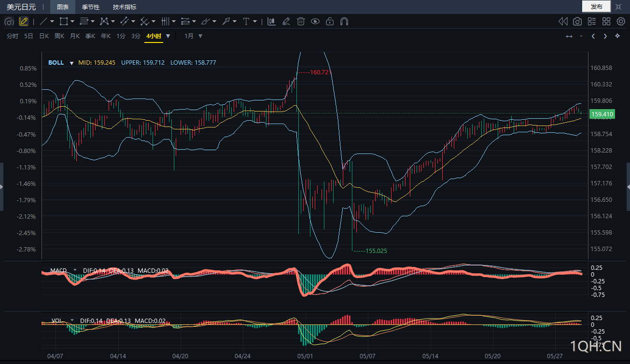Enable the magnet snap tool
This screenshot has width=630, height=364.
344,21
